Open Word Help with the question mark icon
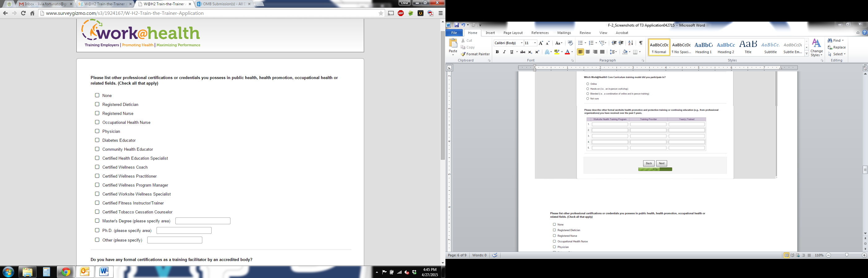Image resolution: width=868 pixels, height=278 pixels. [865, 33]
